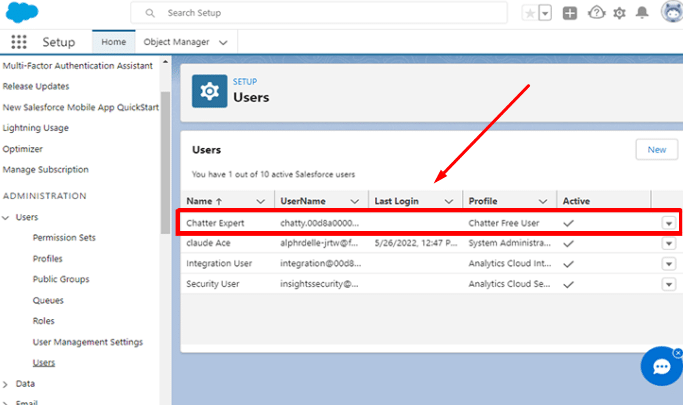Click Active checkmark for claude Ace

(x=568, y=243)
